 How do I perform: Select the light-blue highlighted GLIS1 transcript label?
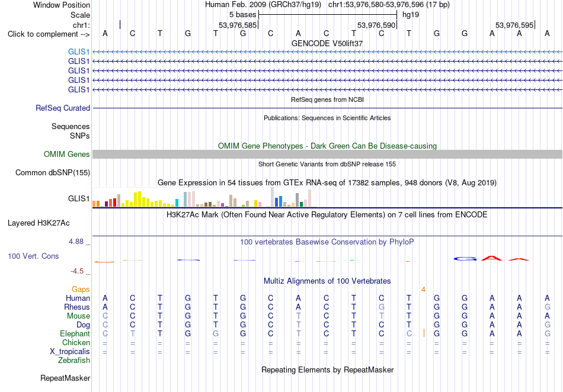[x=79, y=52]
